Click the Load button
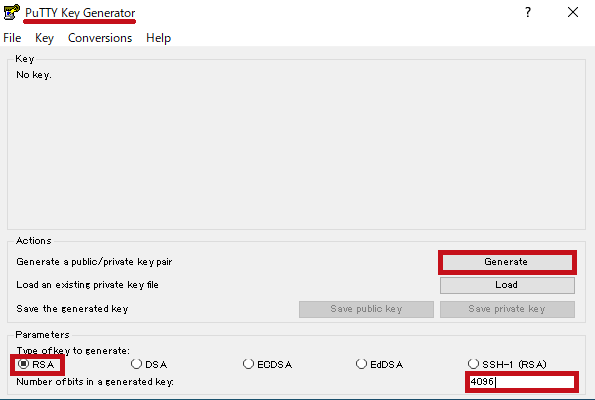The width and height of the screenshot is (595, 400). (x=507, y=285)
